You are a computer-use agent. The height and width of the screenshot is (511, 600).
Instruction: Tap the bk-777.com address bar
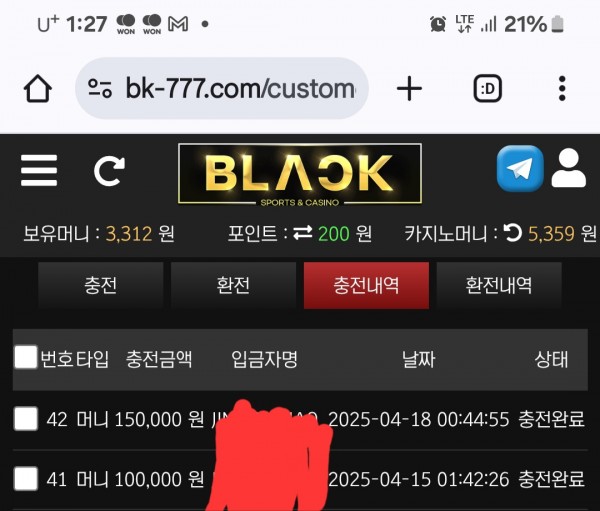tap(222, 88)
